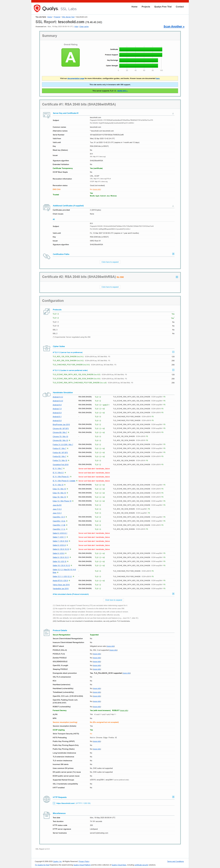Viewport: 220px width, 868px height.
Task: Open the Firefox 73 / Win 10 client link
Action: 60,461
